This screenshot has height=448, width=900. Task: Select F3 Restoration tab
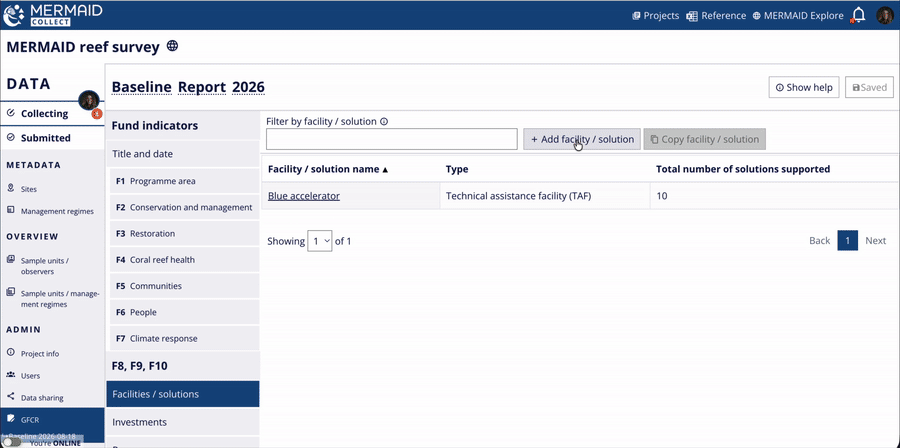click(185, 233)
